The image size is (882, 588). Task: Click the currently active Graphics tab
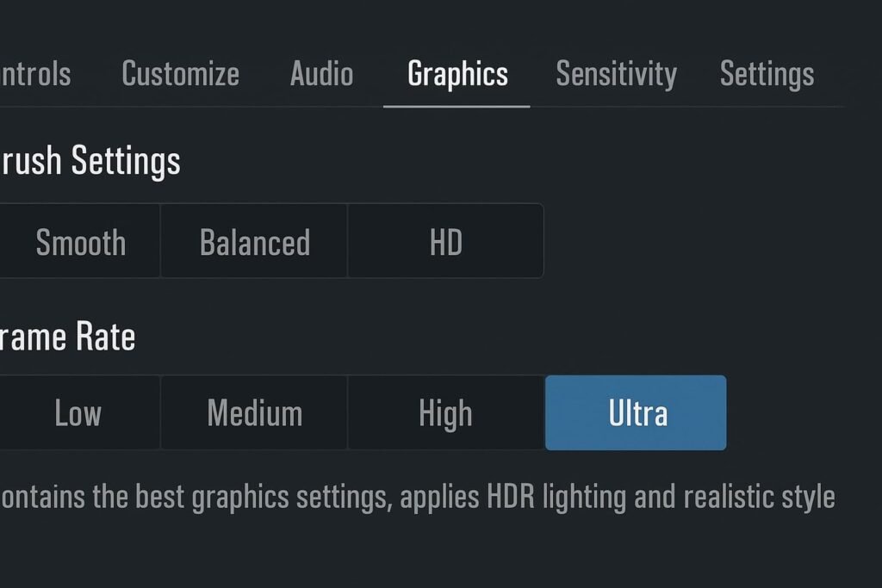(x=457, y=73)
